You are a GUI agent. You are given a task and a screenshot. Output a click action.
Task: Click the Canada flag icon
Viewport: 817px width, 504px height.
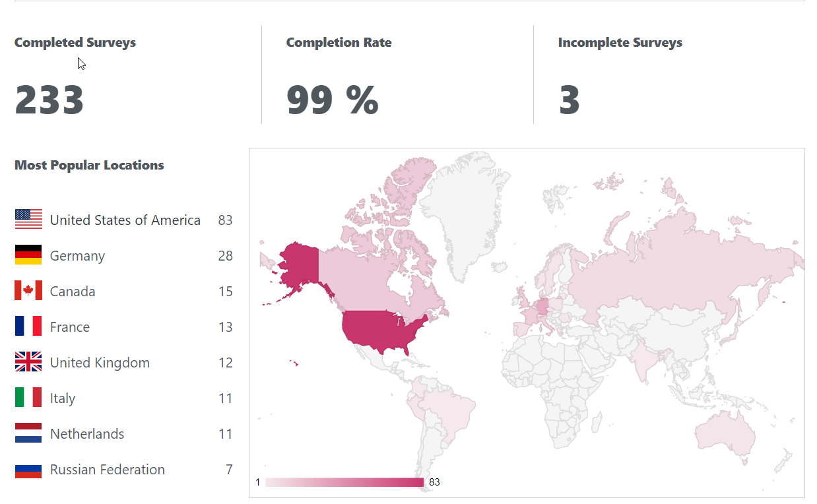[28, 291]
